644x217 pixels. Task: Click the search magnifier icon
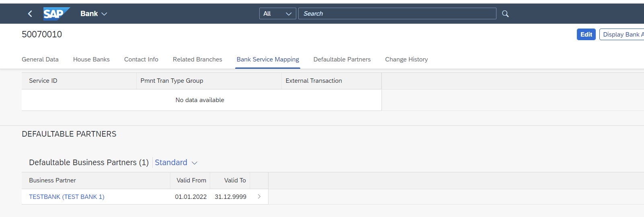point(505,14)
